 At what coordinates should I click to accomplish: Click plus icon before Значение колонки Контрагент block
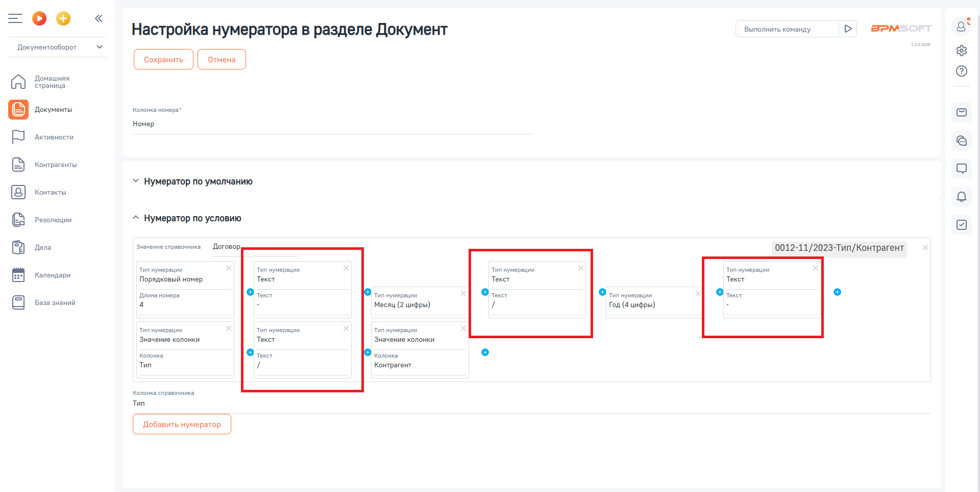(x=367, y=353)
